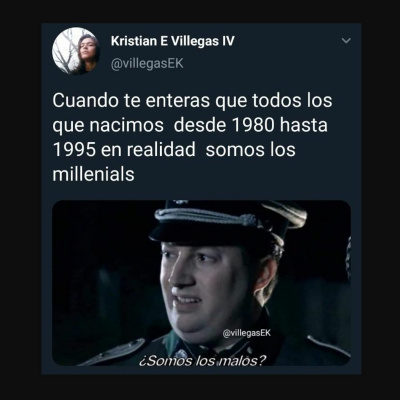Click the word enteras in the tweet
The image size is (400, 400).
[178, 100]
